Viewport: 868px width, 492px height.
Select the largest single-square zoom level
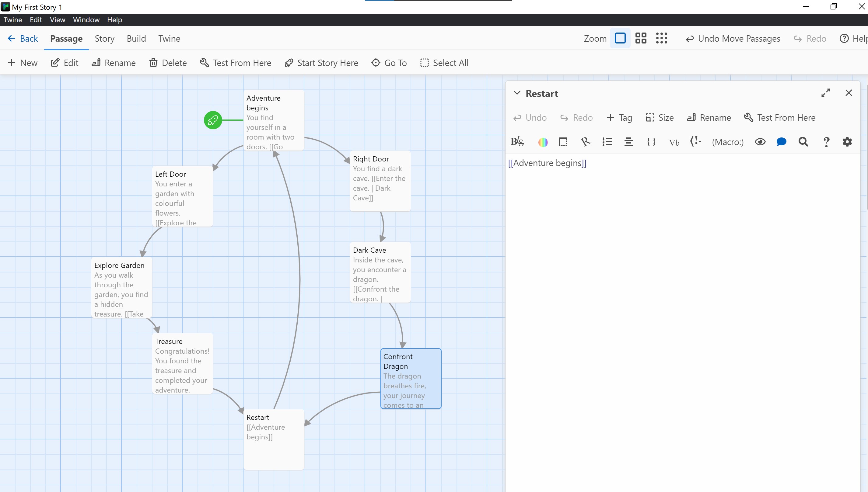coord(620,38)
